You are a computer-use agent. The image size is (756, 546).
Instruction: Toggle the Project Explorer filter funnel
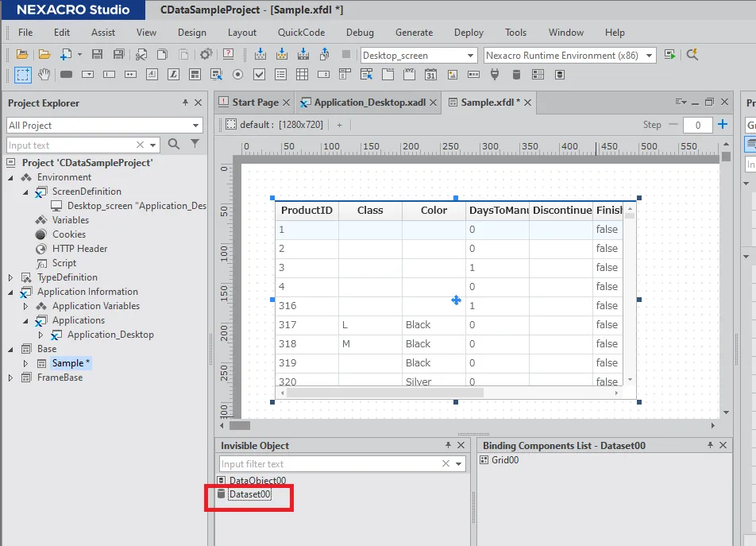[195, 145]
